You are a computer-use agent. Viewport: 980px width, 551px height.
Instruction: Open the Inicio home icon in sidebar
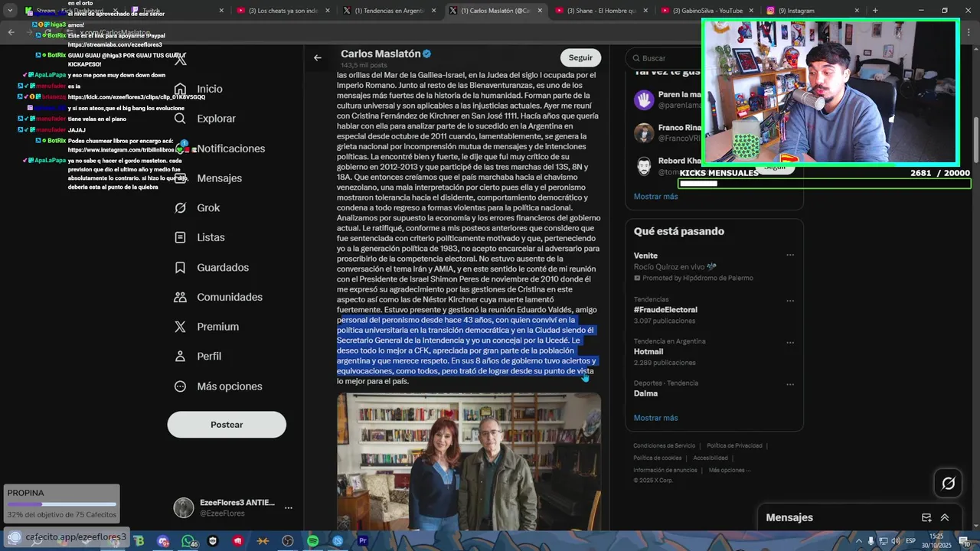tap(180, 89)
